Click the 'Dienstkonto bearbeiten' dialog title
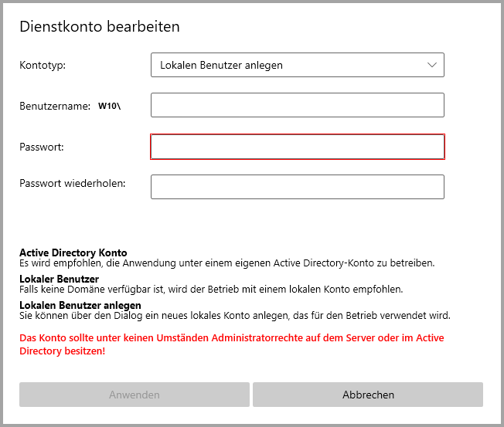The image size is (504, 427). [99, 27]
